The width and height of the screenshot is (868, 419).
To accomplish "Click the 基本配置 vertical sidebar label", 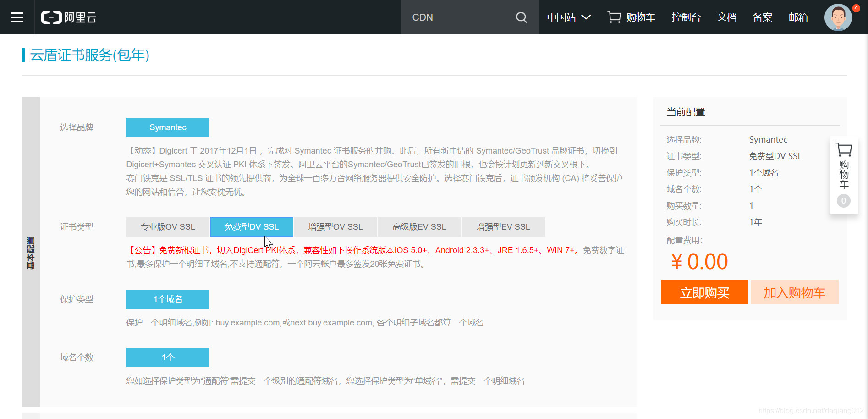I will point(31,253).
